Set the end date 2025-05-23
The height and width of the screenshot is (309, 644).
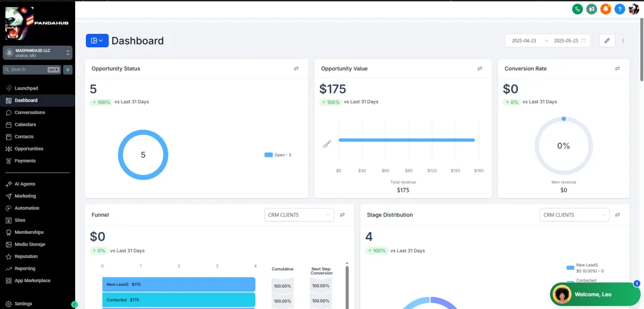pyautogui.click(x=566, y=41)
